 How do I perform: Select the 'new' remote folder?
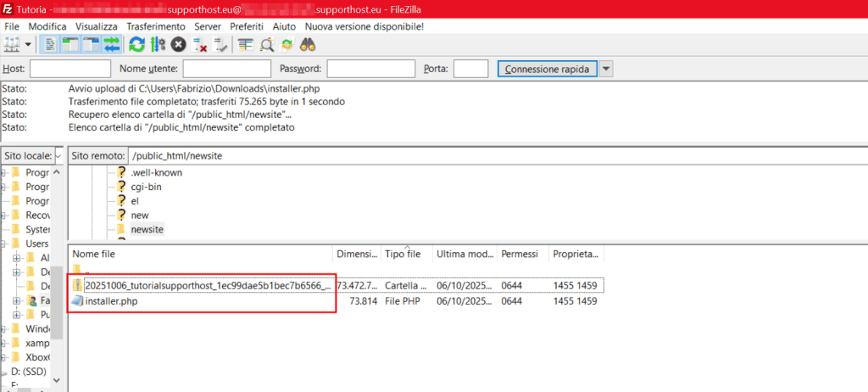click(140, 216)
